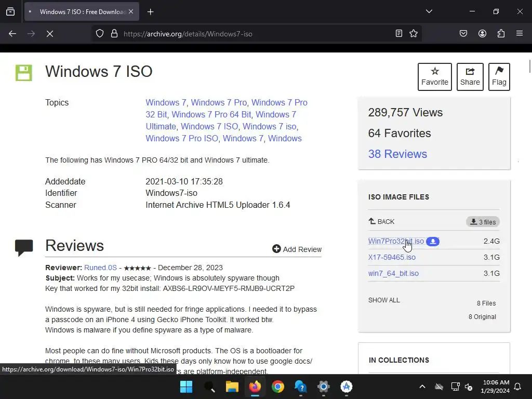Open the Windows Start menu
The width and height of the screenshot is (532, 399).
tap(186, 387)
